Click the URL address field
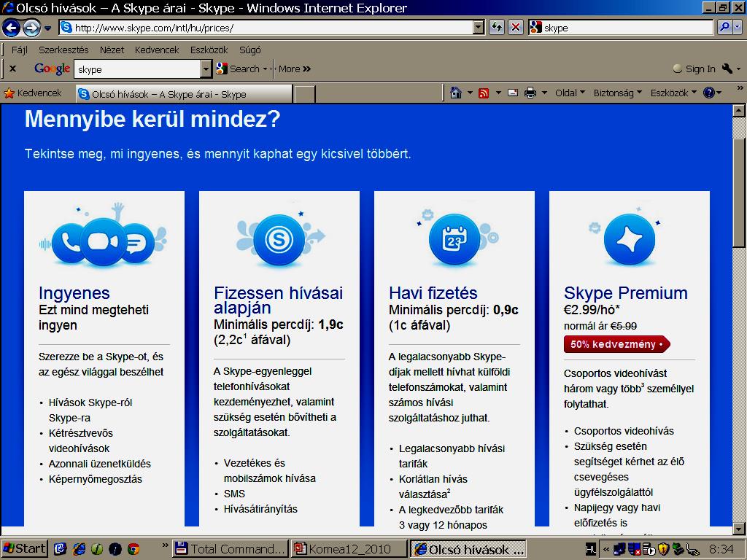This screenshot has width=747, height=560. 273,28
